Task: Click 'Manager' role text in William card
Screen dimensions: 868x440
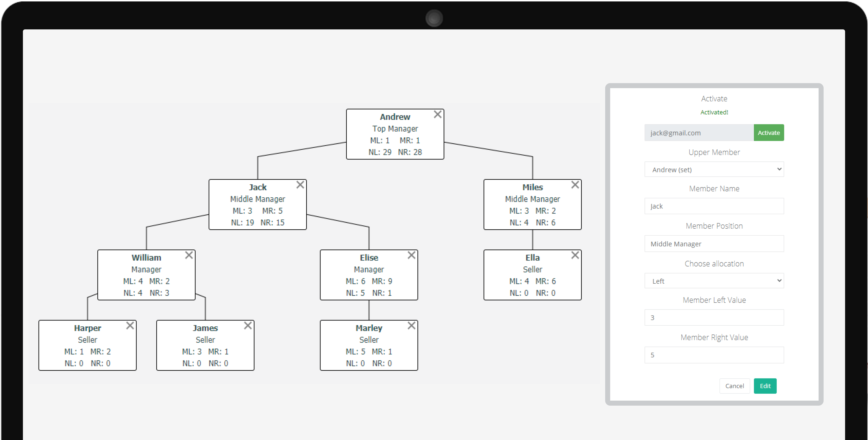Action: point(146,269)
